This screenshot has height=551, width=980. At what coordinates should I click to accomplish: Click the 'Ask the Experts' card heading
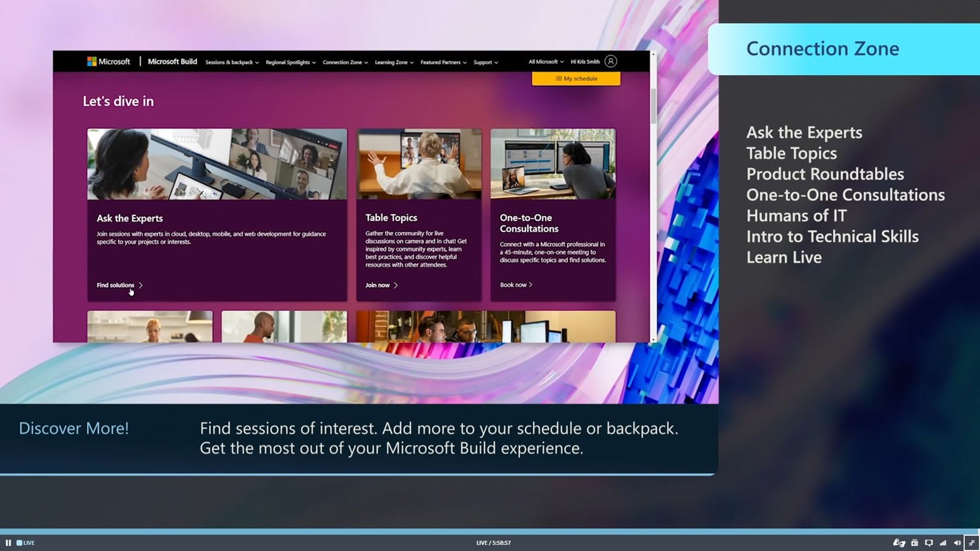click(x=130, y=219)
